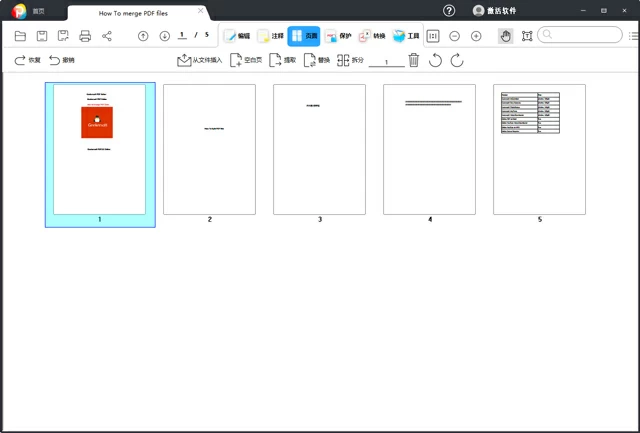Click zoom in plus button

click(476, 36)
